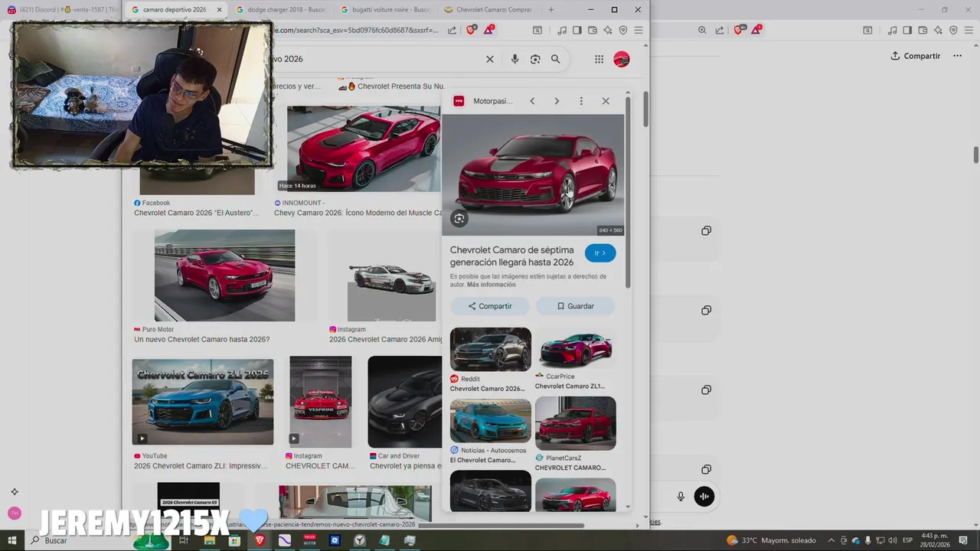
Task: Click the VPN shield icon in front window
Action: (x=623, y=30)
